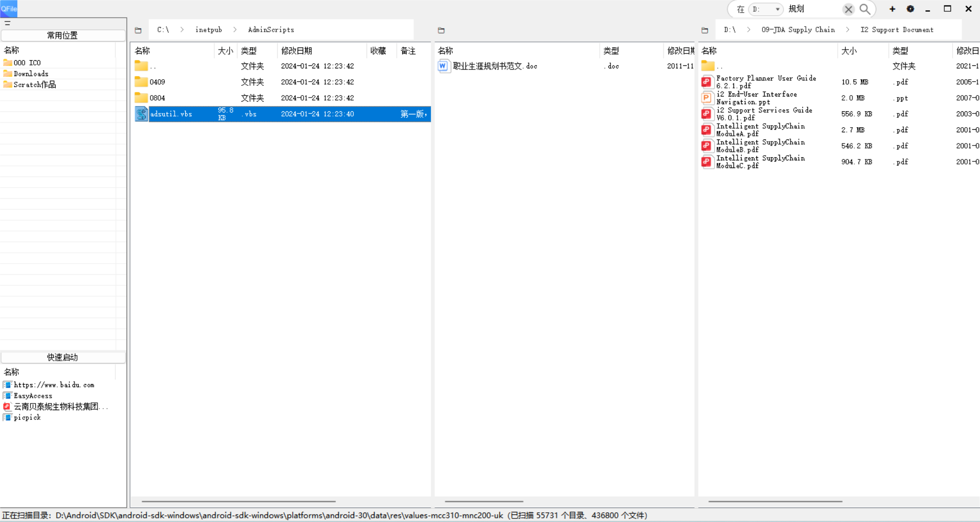Expand chevron after D:\ in breadcrumb
Screen dimensions: 980x522
point(748,30)
